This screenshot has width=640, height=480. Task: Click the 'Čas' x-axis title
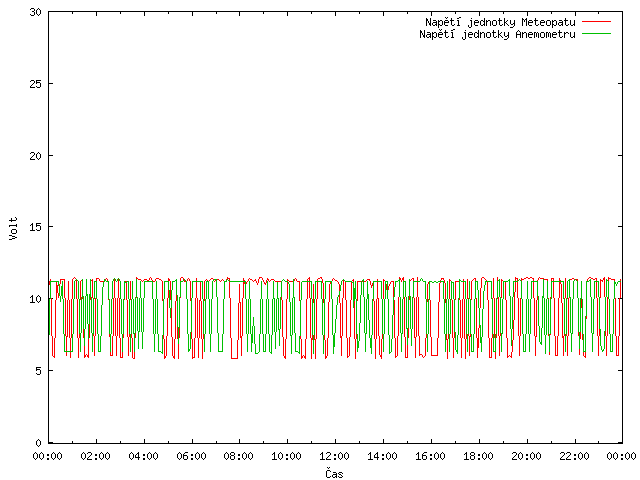pyautogui.click(x=334, y=473)
